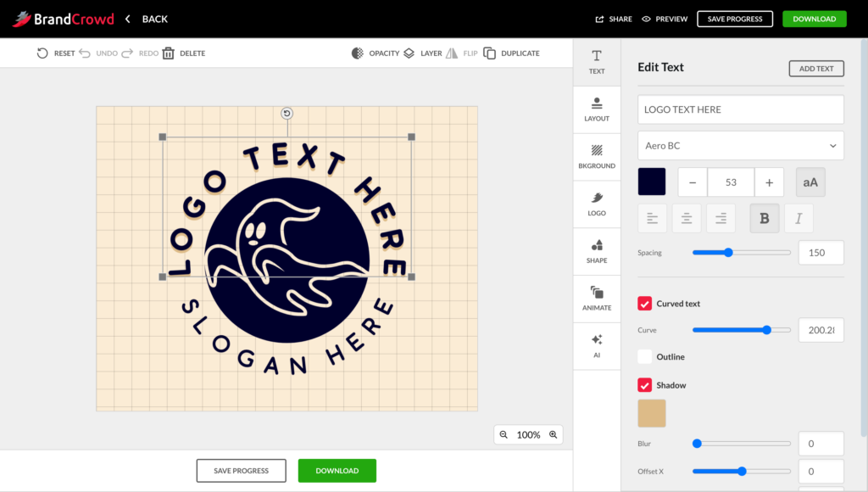868x492 pixels.
Task: Switch to the Bkground tab
Action: (597, 156)
